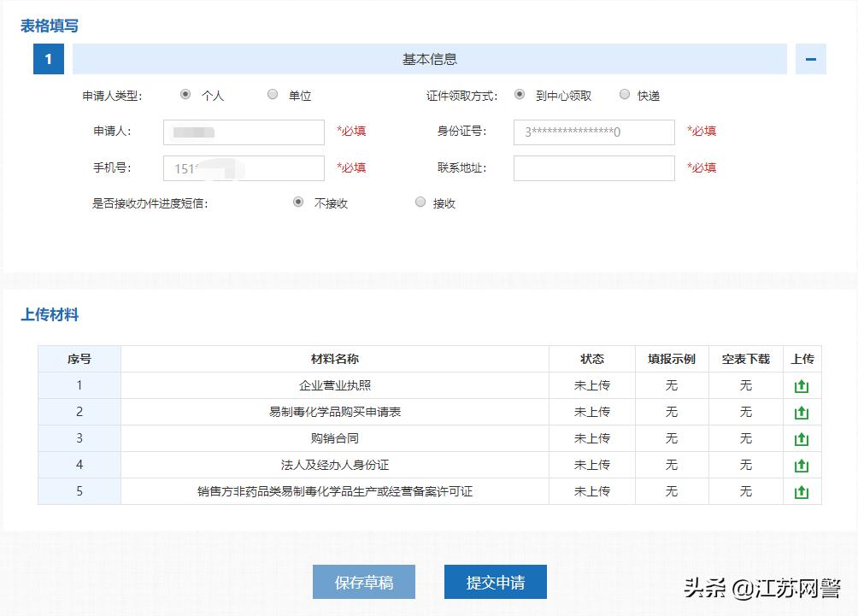Click the 联系地址 input field
The height and width of the screenshot is (616, 858).
593,167
